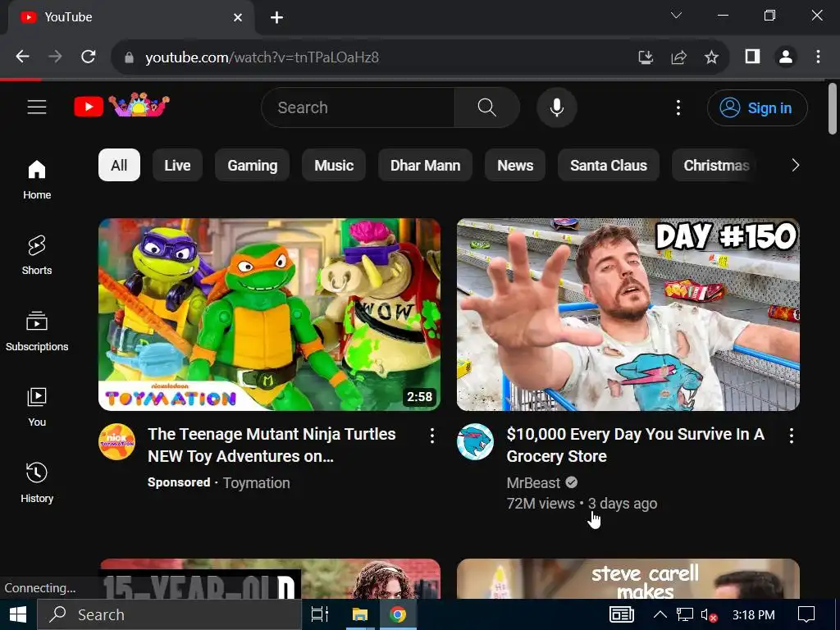Open options menu for MrBeast video
This screenshot has height=630, width=840.
(x=792, y=436)
